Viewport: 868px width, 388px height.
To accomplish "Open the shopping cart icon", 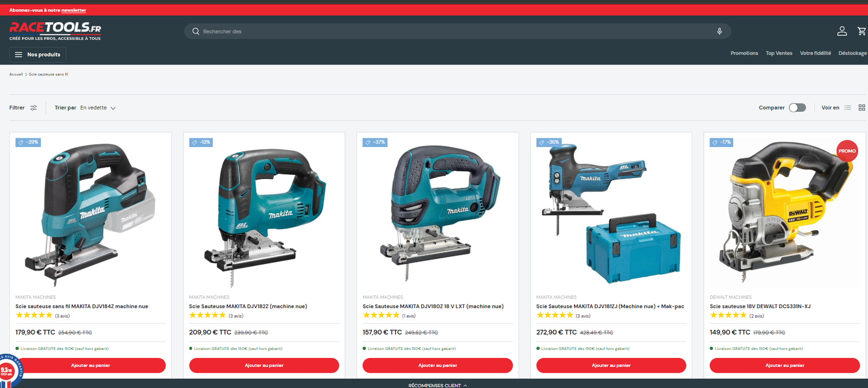I will pyautogui.click(x=861, y=31).
